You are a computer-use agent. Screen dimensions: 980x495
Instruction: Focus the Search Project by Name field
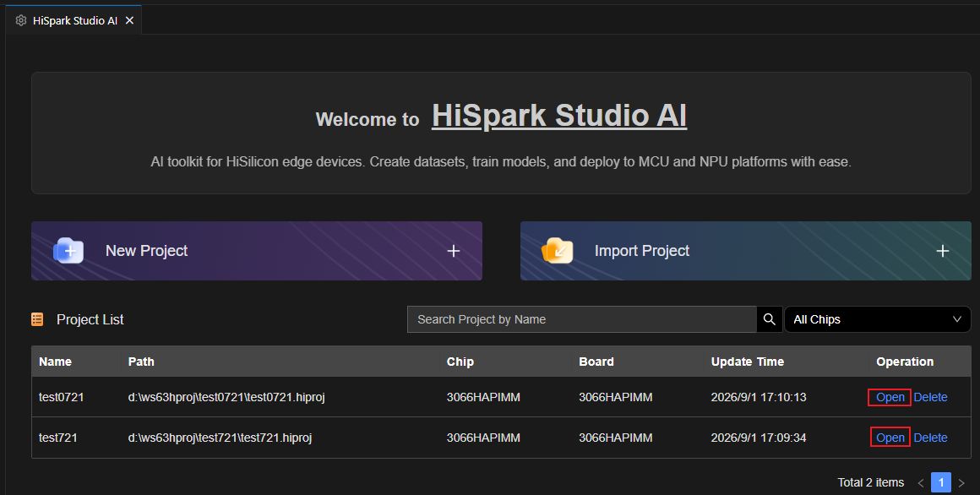pyautogui.click(x=582, y=319)
